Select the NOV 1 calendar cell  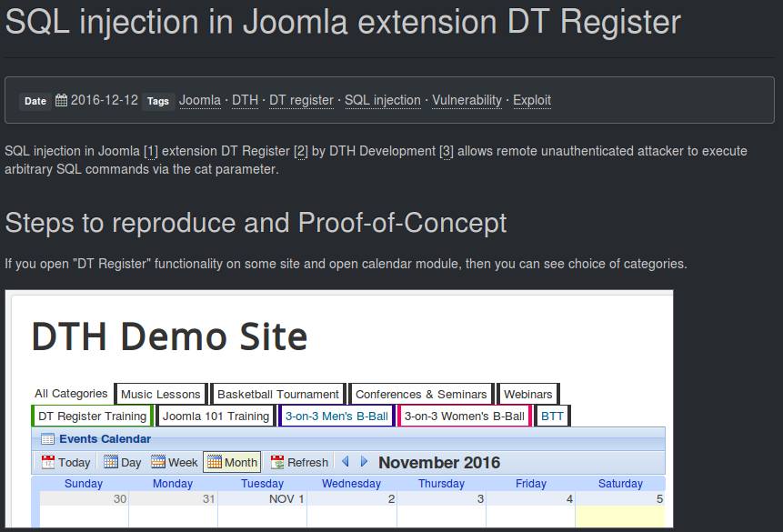(263, 509)
